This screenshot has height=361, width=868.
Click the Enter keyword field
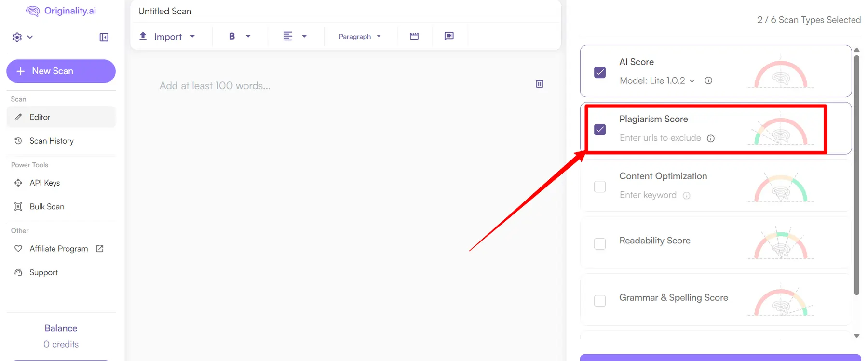648,195
